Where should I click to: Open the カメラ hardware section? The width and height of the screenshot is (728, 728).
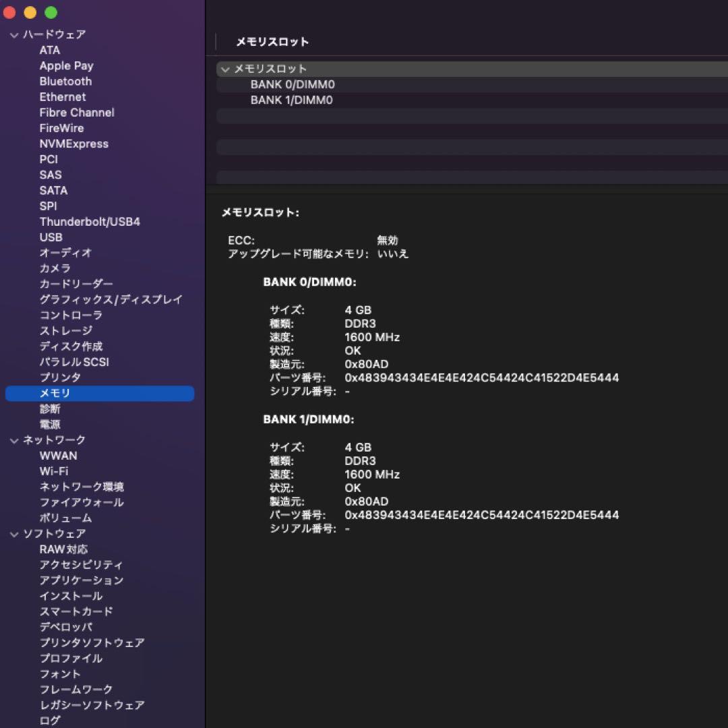pyautogui.click(x=57, y=268)
